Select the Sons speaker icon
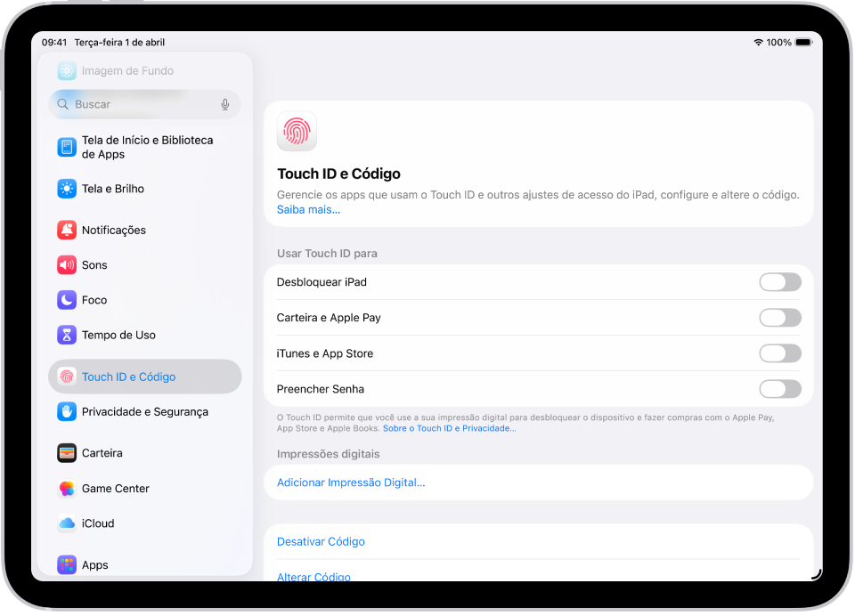 pos(66,264)
